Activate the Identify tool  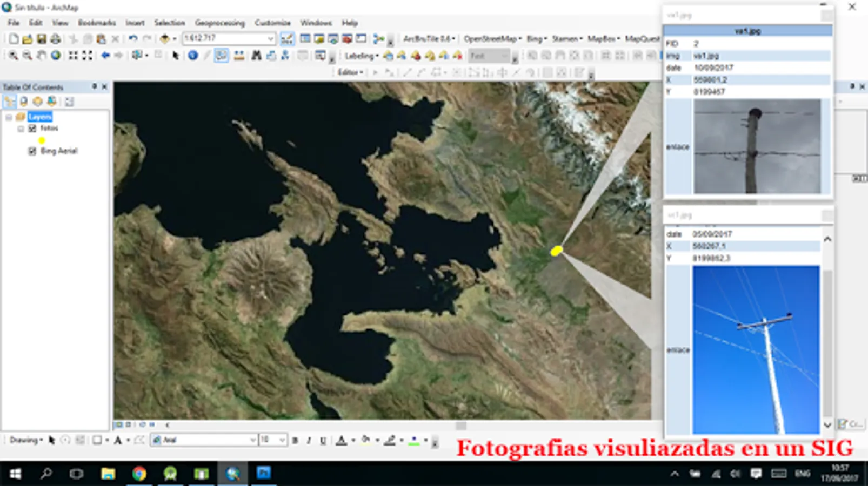click(193, 56)
